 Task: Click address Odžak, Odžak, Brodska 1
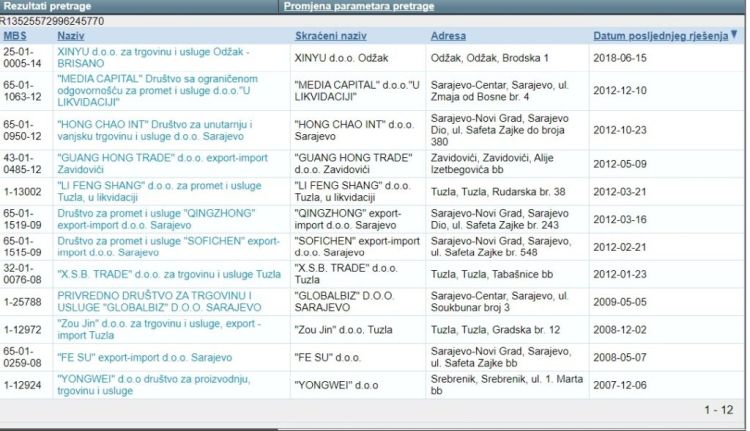(490, 58)
